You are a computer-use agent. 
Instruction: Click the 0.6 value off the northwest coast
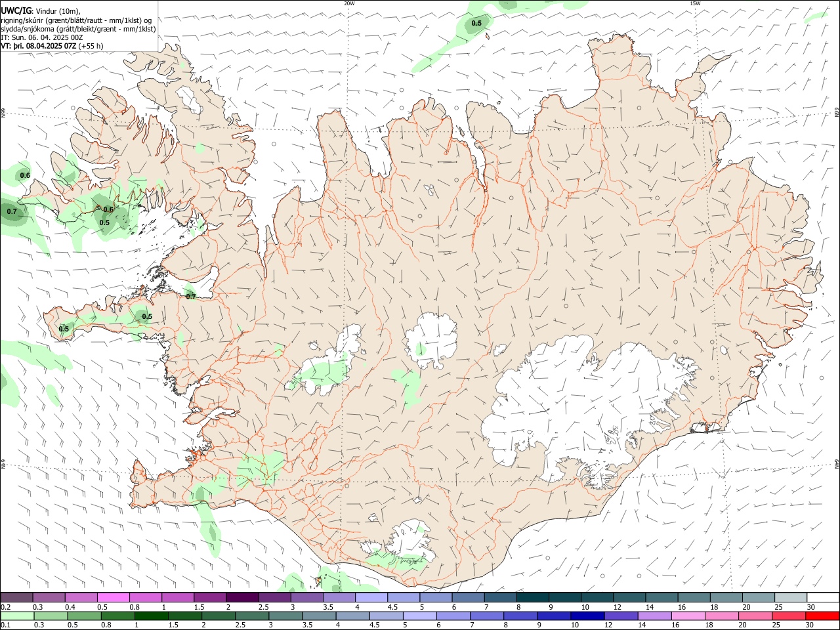pyautogui.click(x=25, y=175)
